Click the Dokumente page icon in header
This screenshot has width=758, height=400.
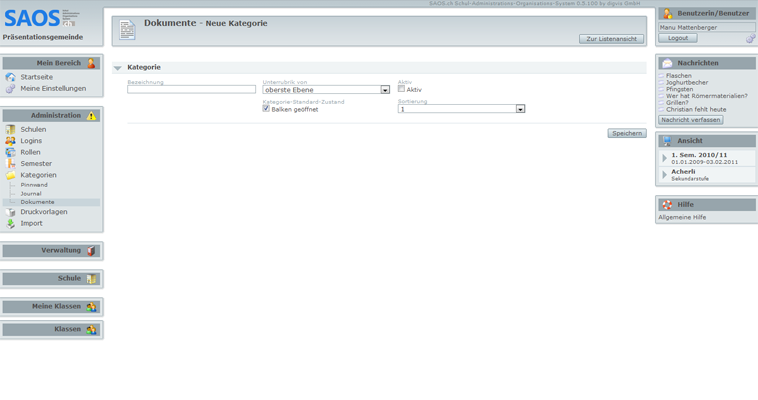pyautogui.click(x=128, y=30)
